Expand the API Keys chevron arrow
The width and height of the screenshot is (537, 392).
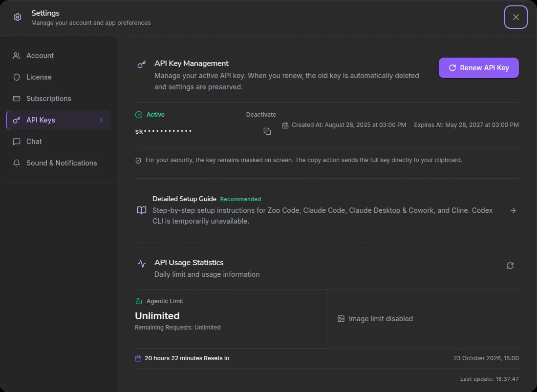pyautogui.click(x=101, y=120)
